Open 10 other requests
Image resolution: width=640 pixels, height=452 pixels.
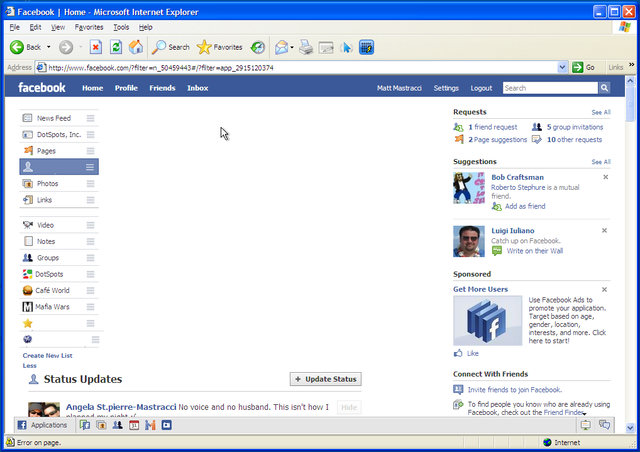point(574,140)
